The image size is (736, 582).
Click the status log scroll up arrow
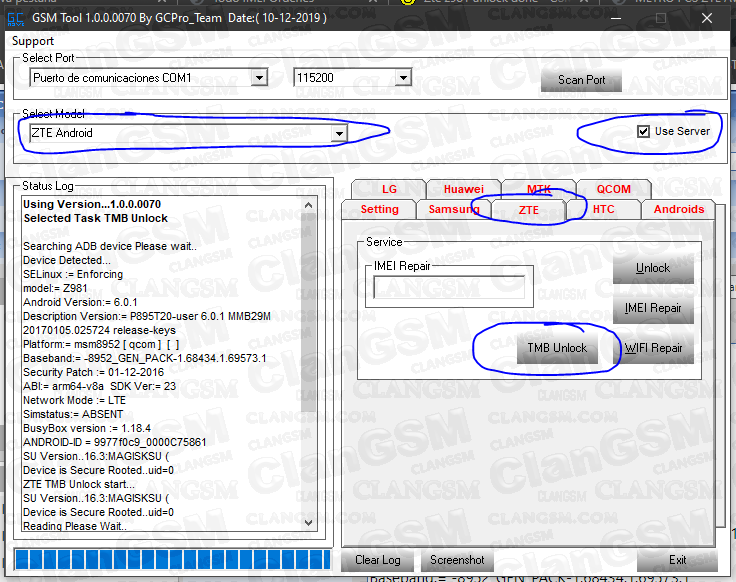(308, 205)
